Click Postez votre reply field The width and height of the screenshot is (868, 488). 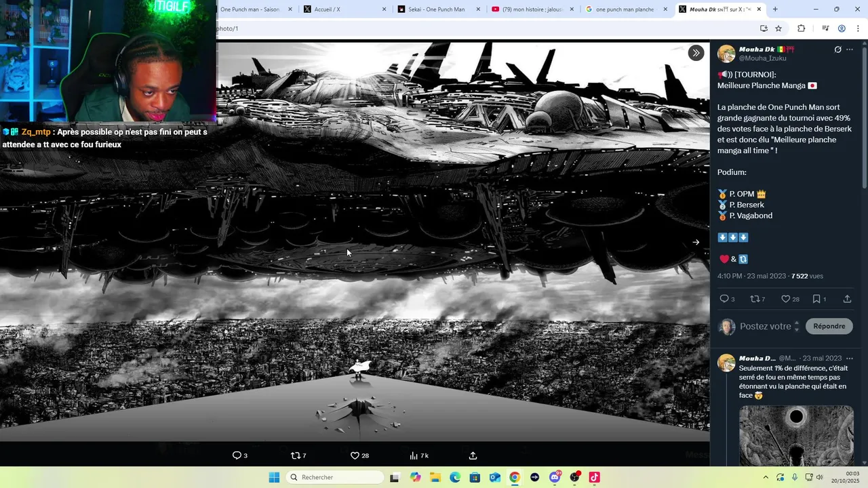[x=765, y=326]
